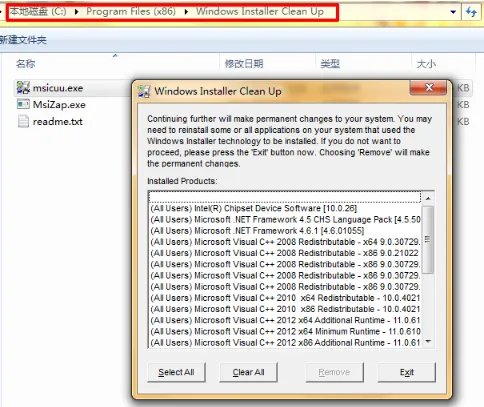This screenshot has height=407, width=484.
Task: Click the Clear All button
Action: [x=248, y=372]
